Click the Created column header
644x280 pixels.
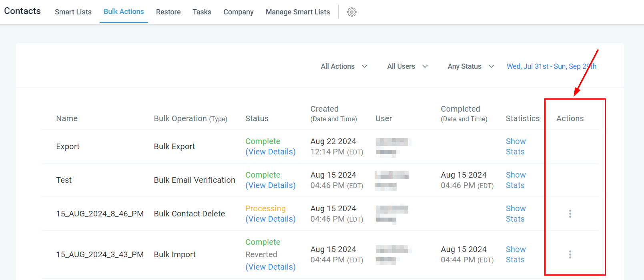(333, 114)
